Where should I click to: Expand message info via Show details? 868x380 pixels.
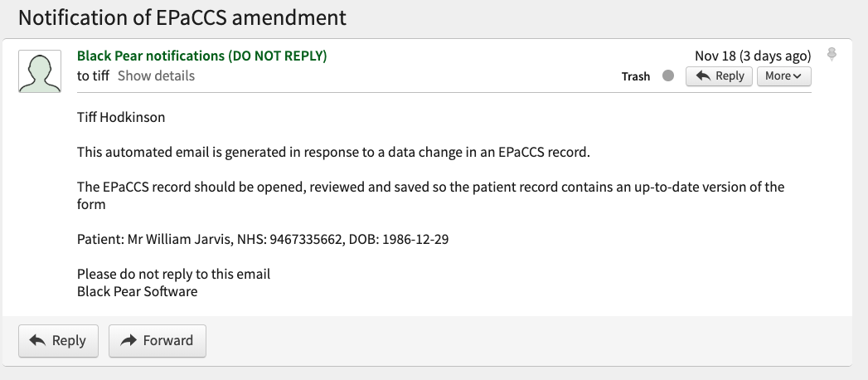pos(156,76)
